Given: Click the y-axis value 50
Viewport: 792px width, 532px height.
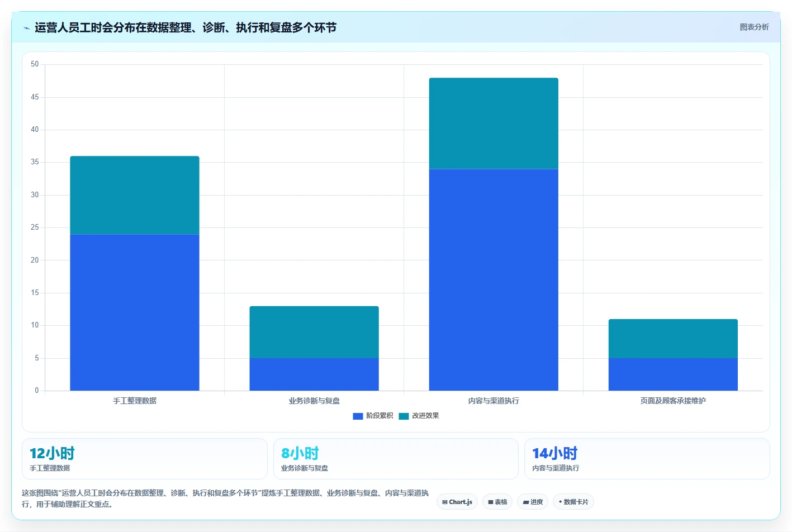Looking at the screenshot, I should pos(35,64).
